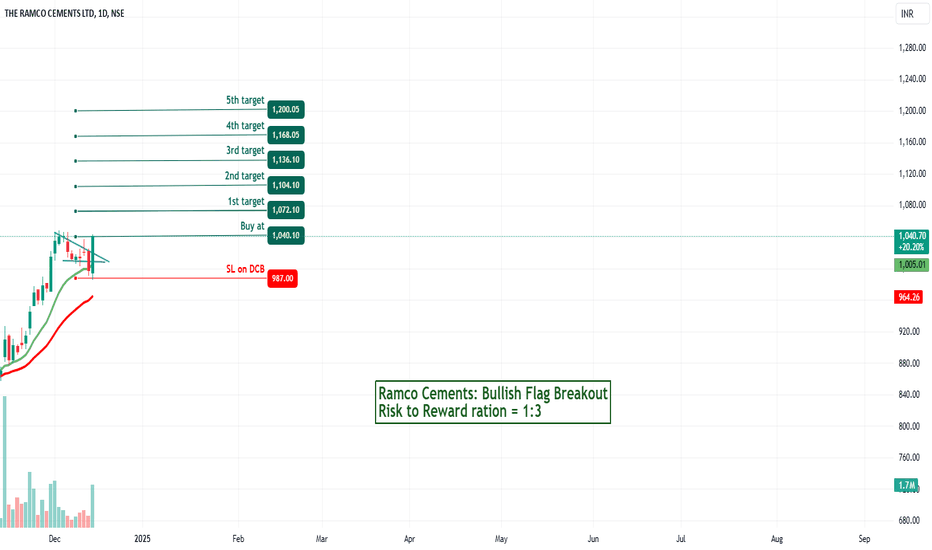
Task: Click the Mar label on time axis
Action: point(322,539)
